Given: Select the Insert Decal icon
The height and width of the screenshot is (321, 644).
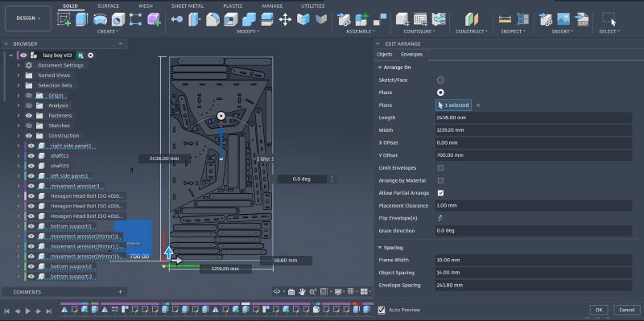Looking at the screenshot, I should coord(563,19).
